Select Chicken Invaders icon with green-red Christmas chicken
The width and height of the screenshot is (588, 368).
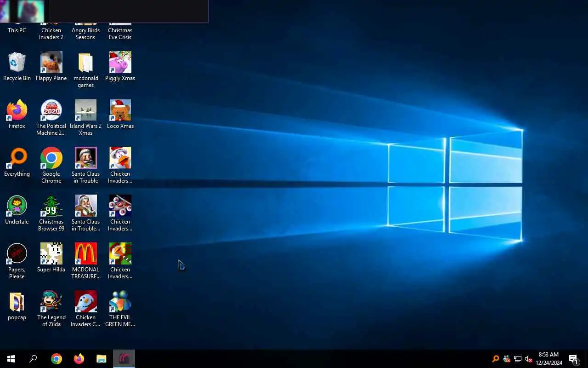click(120, 261)
